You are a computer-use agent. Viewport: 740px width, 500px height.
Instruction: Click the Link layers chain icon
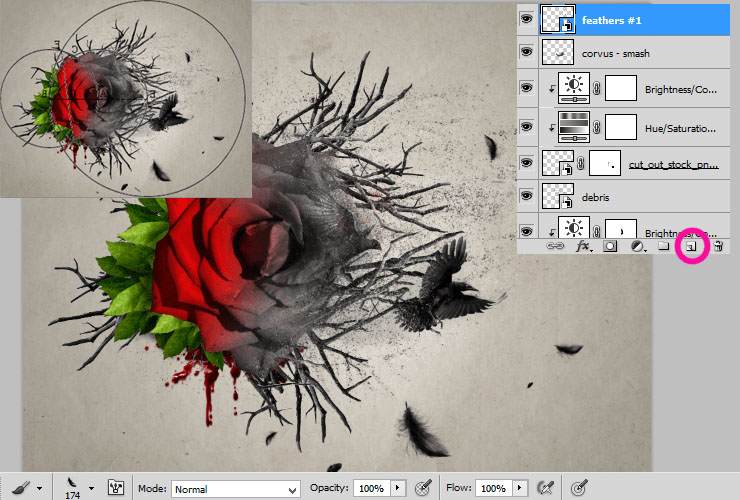(554, 245)
